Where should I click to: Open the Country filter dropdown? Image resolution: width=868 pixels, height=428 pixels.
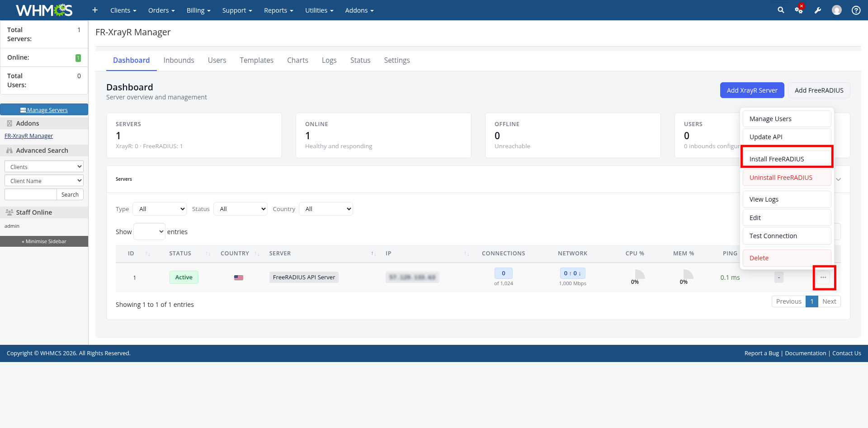click(x=326, y=209)
